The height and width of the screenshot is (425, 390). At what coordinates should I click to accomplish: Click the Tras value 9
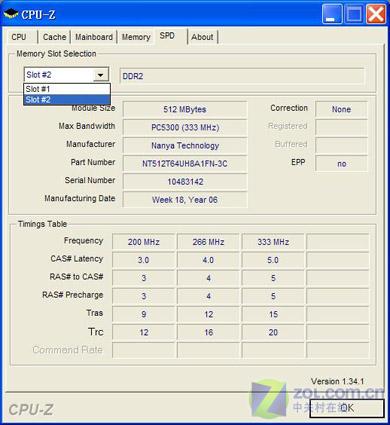tap(144, 314)
